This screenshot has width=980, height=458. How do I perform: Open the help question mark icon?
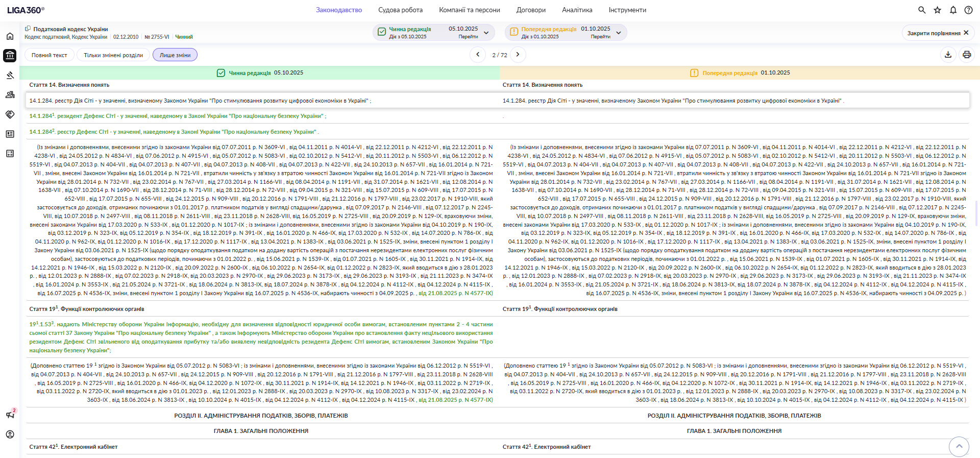pos(968,10)
